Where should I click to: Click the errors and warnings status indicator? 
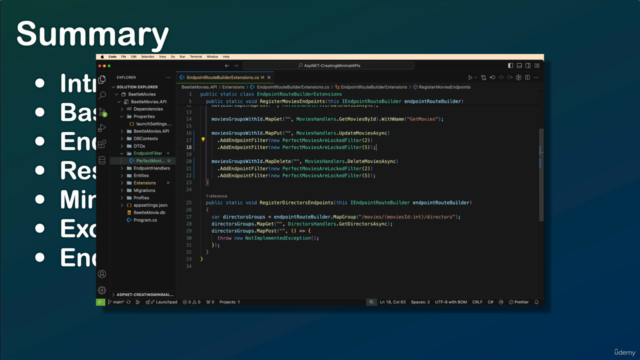192,302
